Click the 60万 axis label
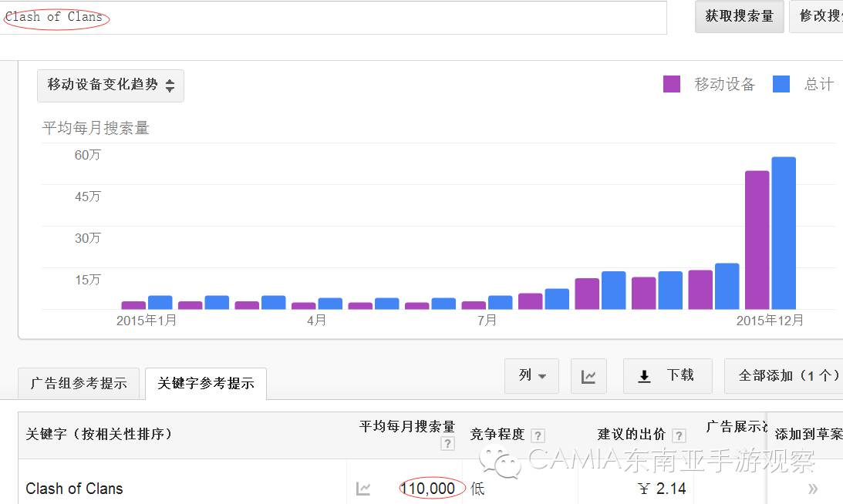Image resolution: width=843 pixels, height=504 pixels. point(88,155)
